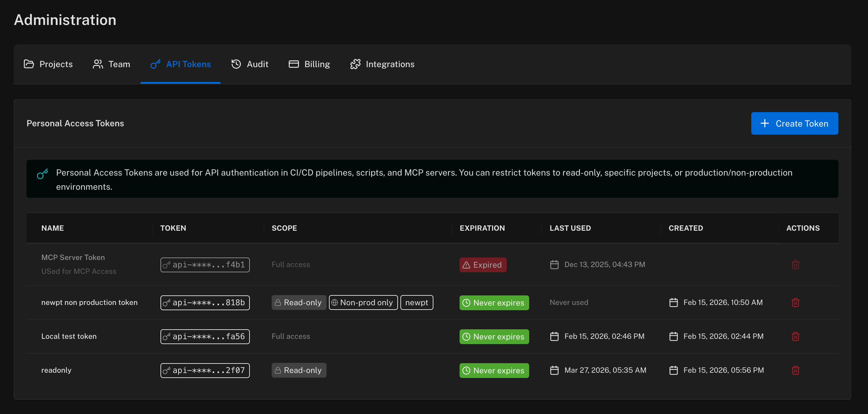Click the TOKEN column header

point(173,228)
